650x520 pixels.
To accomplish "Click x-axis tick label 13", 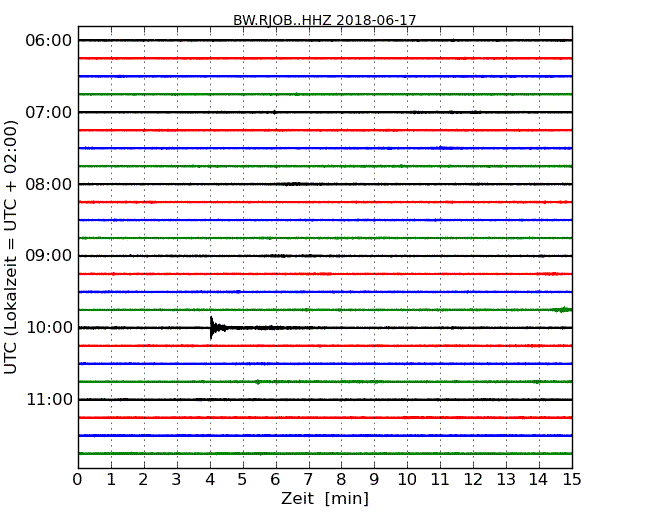I will coord(506,480).
